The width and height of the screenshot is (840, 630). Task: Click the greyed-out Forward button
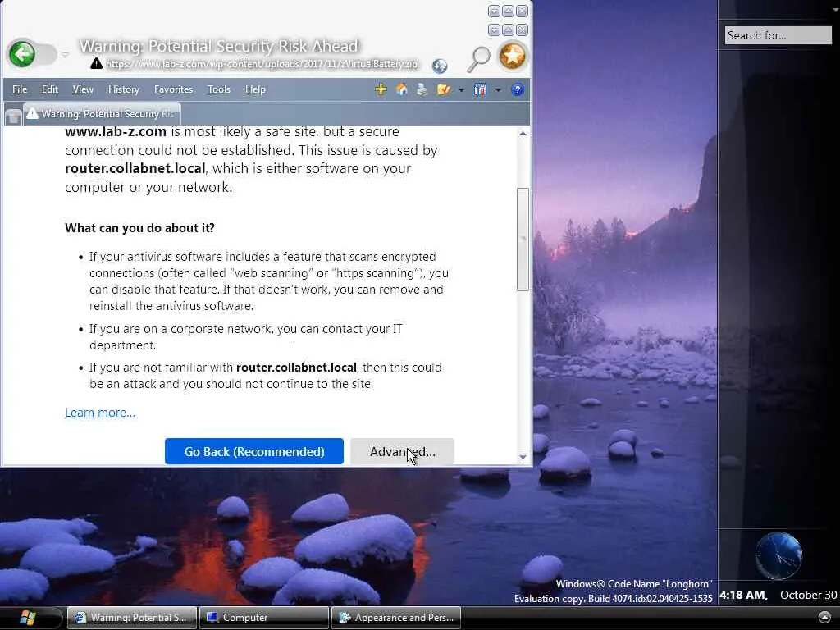tap(47, 54)
